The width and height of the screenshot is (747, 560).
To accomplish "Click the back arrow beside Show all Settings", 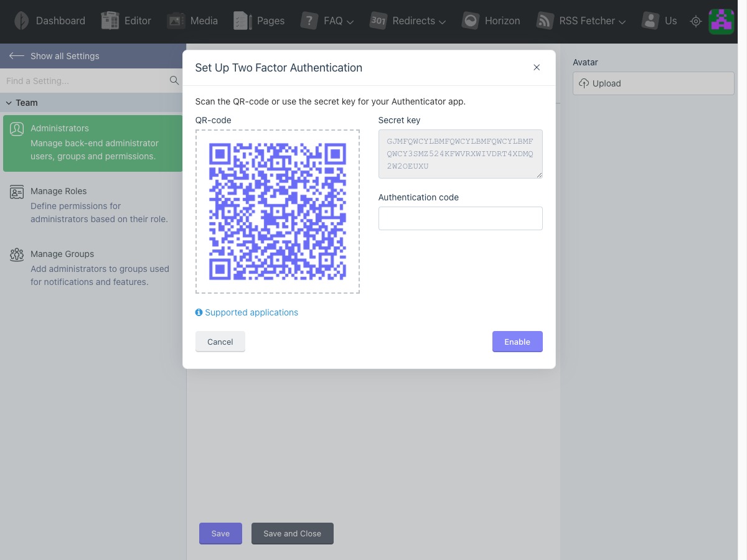I will [x=17, y=56].
